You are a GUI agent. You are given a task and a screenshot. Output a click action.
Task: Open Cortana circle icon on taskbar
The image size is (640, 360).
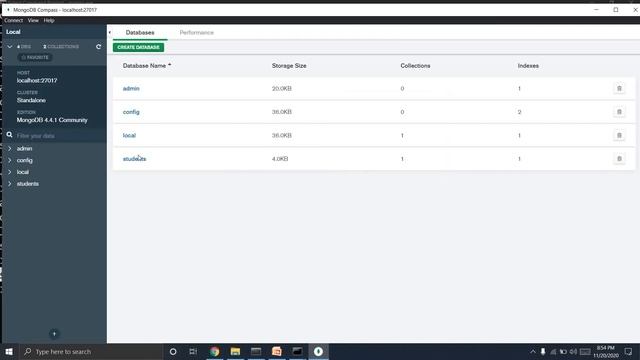click(x=173, y=351)
